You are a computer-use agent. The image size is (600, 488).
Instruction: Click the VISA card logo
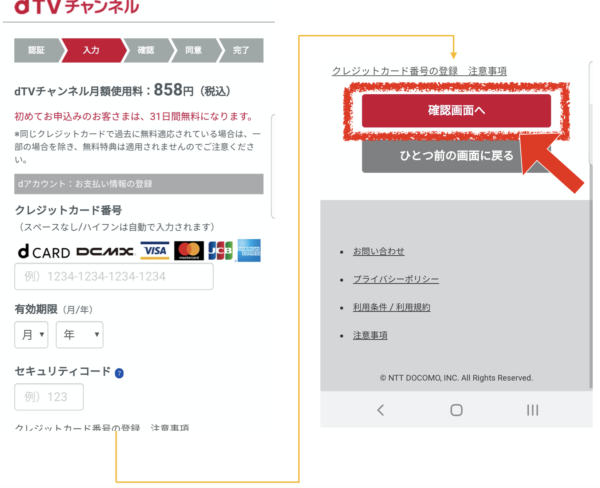coord(155,251)
